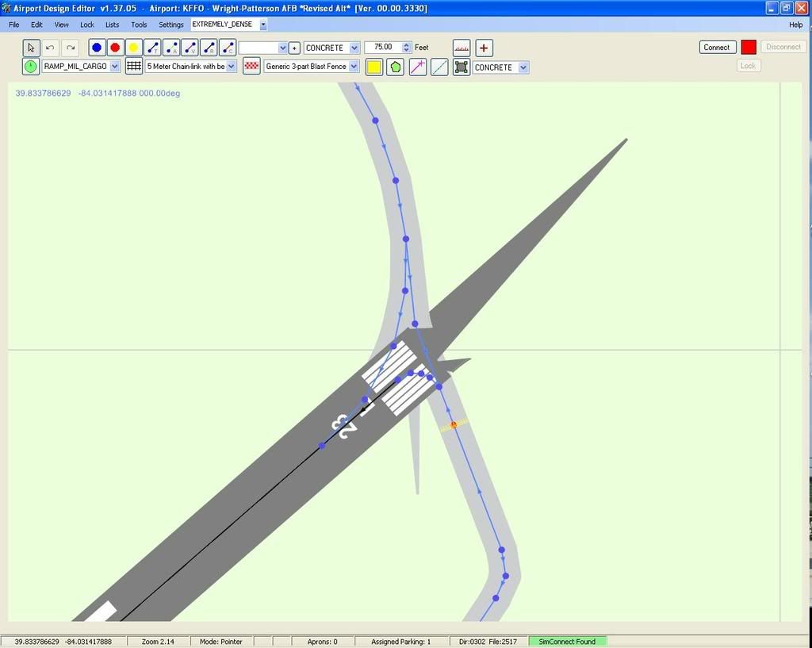Open the Lists menu

click(x=112, y=25)
